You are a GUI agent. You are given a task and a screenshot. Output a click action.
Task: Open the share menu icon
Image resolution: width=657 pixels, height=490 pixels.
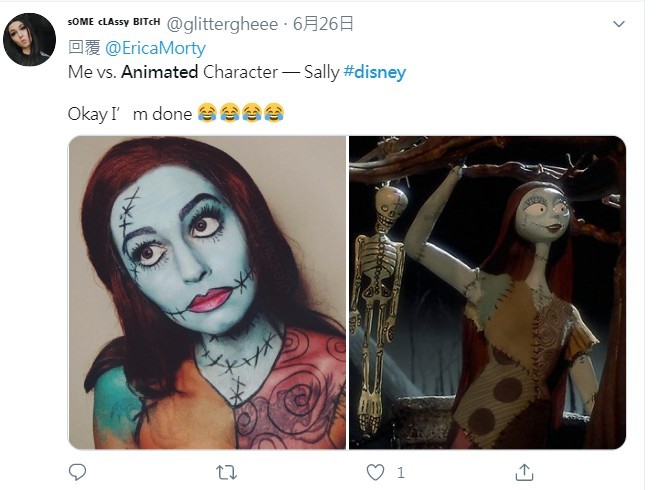click(x=524, y=471)
